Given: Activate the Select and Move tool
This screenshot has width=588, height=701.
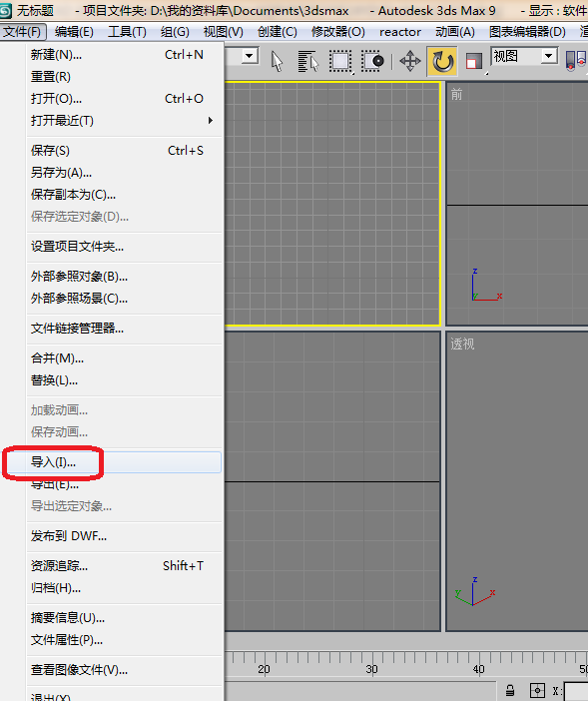Looking at the screenshot, I should click(409, 61).
